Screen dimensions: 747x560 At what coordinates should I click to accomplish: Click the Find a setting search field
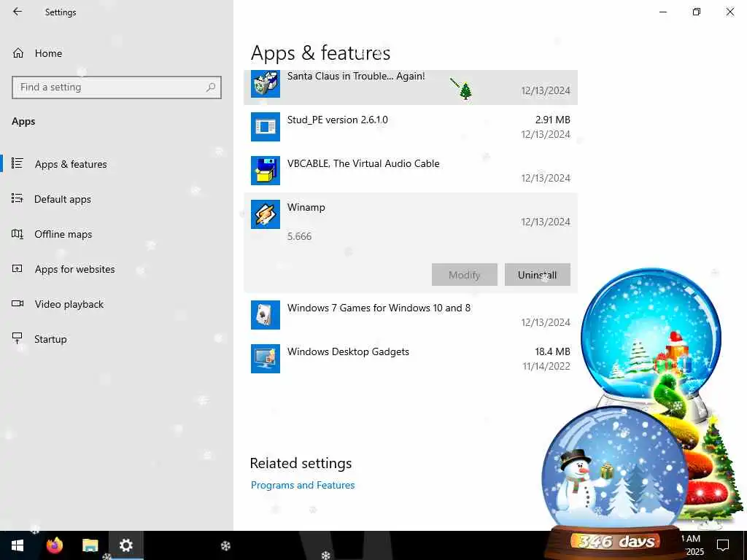click(117, 87)
